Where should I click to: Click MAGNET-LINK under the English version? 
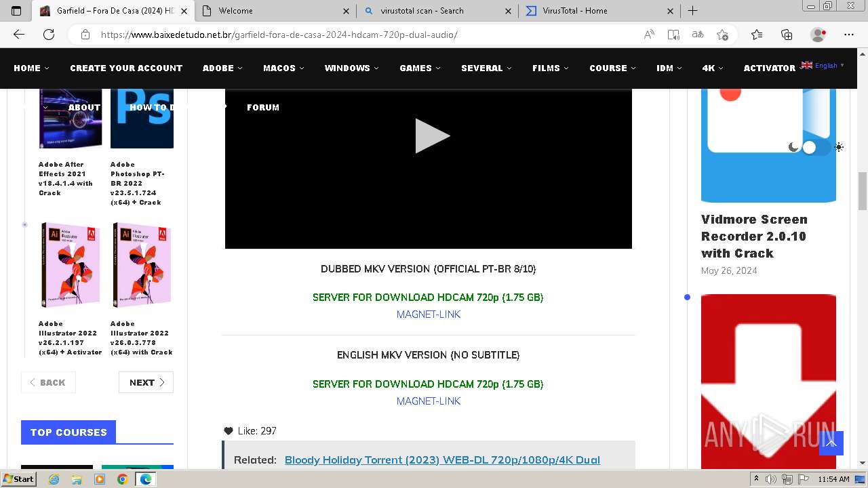pyautogui.click(x=429, y=401)
